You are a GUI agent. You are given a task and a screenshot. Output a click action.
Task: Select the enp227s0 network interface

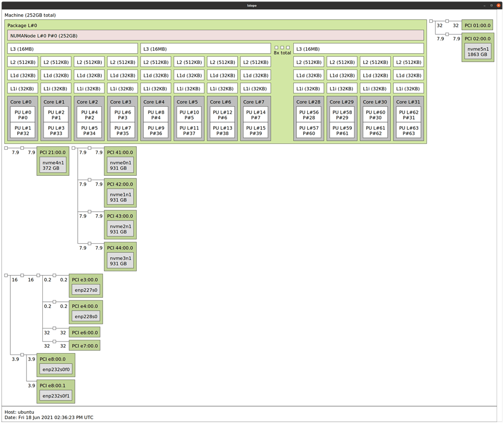86,290
